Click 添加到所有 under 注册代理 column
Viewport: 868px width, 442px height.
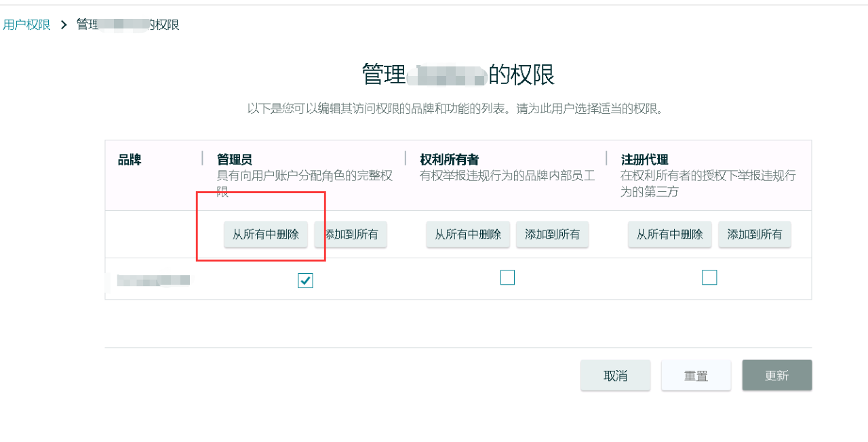pyautogui.click(x=754, y=235)
